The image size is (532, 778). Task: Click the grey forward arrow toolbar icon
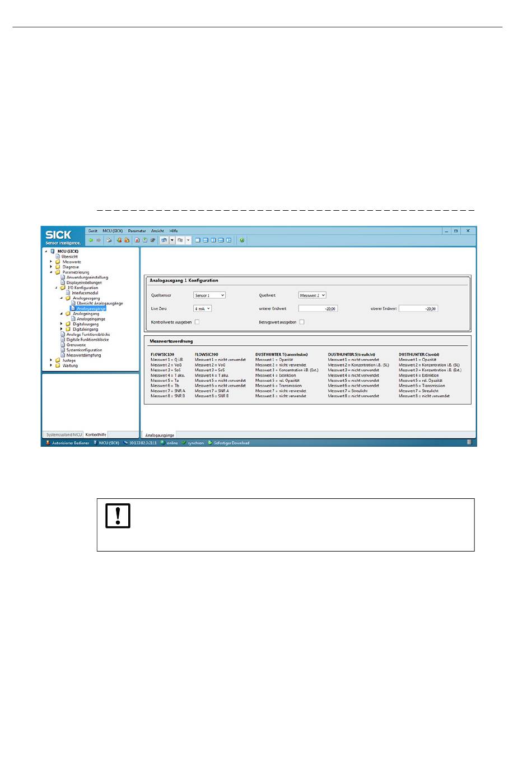(99, 240)
